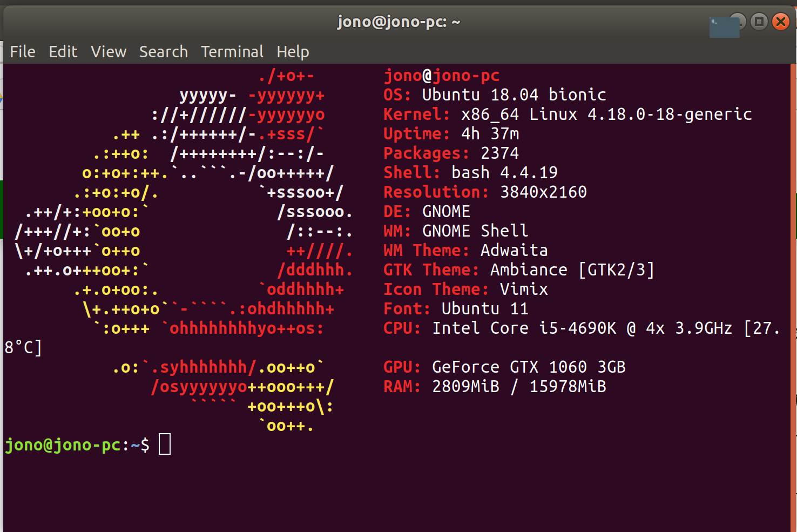Maximize the terminal window
This screenshot has height=532, width=797.
(760, 22)
